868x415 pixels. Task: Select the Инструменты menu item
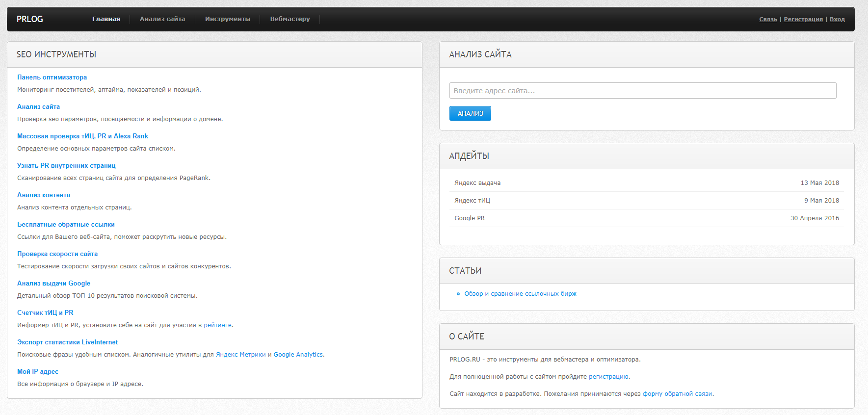(x=228, y=19)
